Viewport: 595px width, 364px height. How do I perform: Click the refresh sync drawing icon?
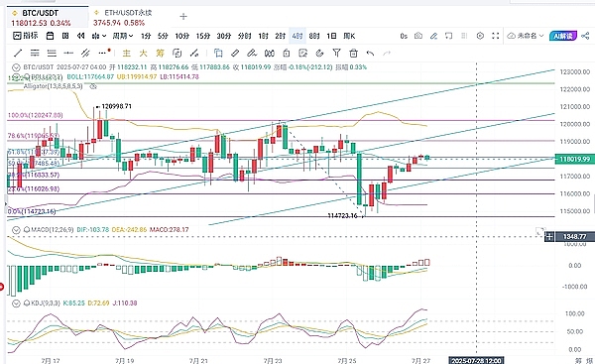point(177,54)
